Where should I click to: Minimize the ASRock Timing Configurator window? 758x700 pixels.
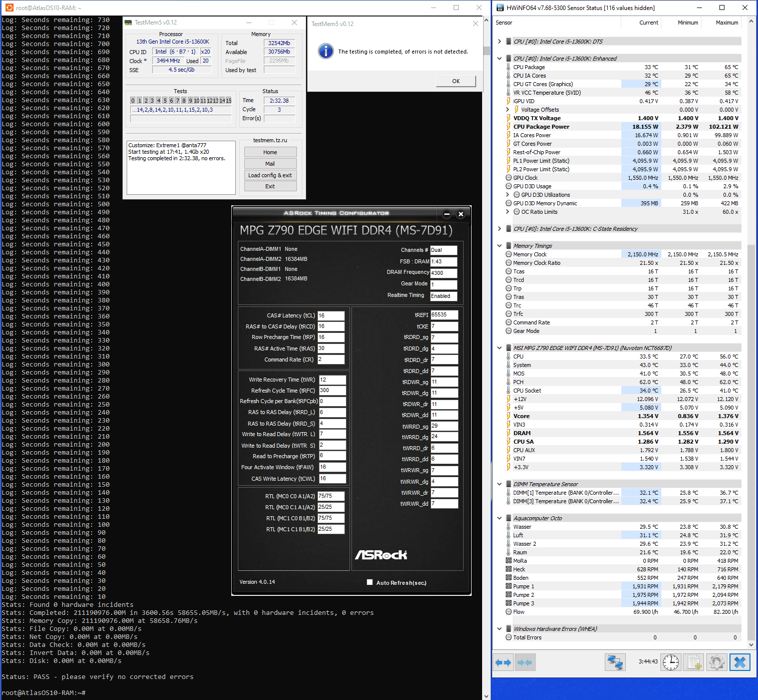pos(447,214)
